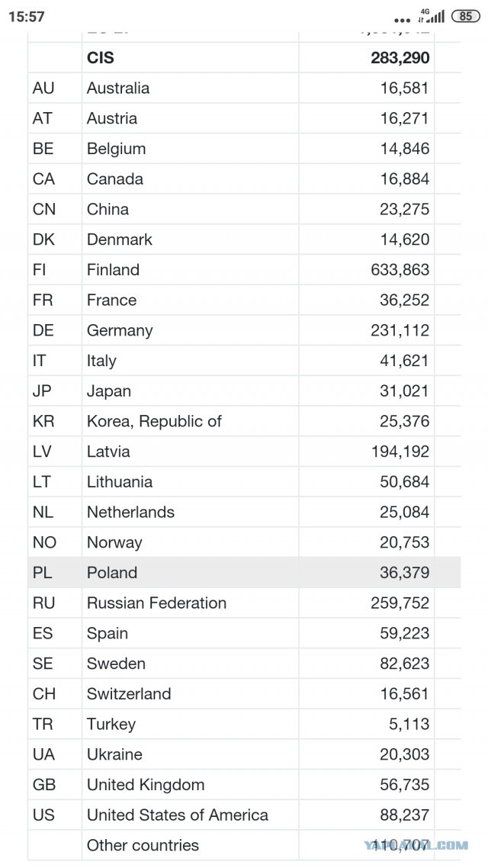Tap the three-dot status icon
Screen dimensions: 488x868
(403, 21)
